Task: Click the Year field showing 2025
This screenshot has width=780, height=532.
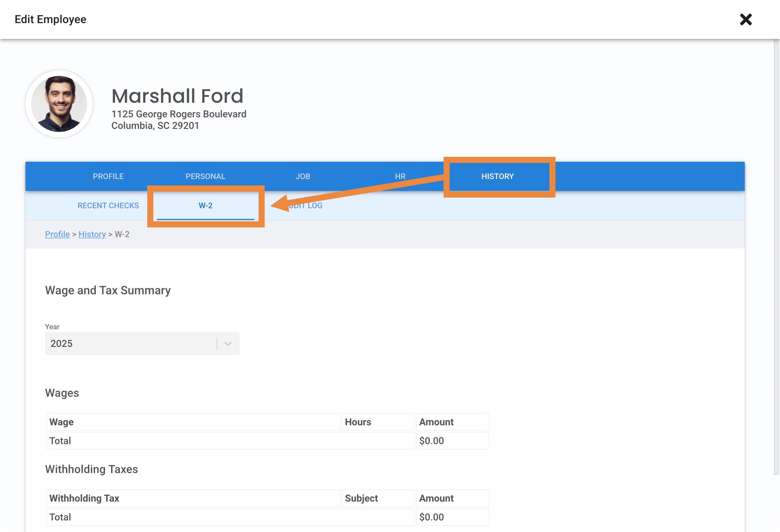Action: 131,344
